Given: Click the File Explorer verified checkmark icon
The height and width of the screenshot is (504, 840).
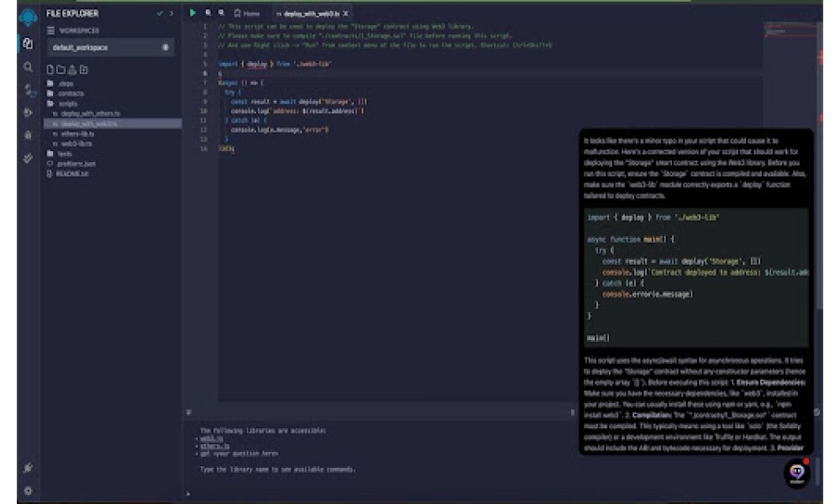Looking at the screenshot, I should (160, 13).
